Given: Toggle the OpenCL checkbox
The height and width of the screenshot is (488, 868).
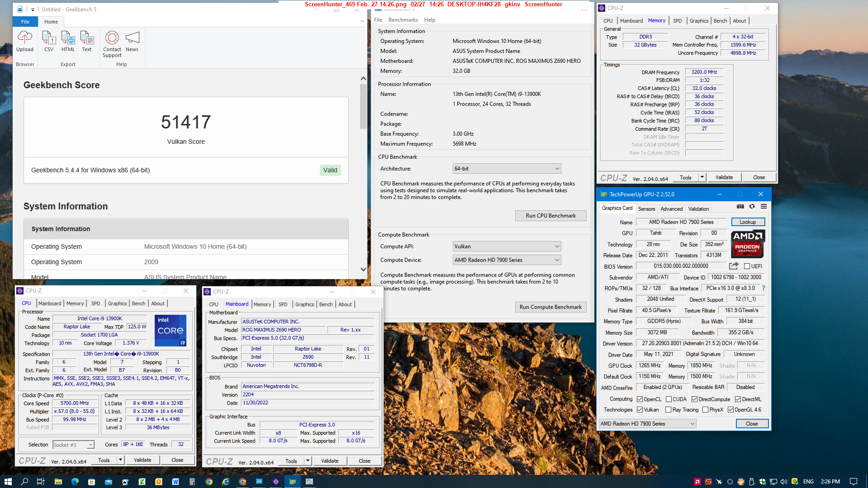Looking at the screenshot, I should (640, 399).
